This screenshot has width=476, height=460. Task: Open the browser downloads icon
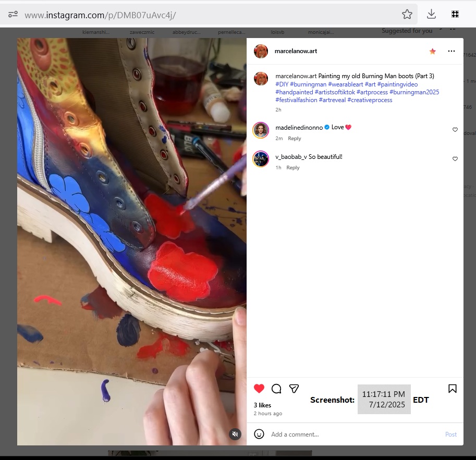coord(431,14)
